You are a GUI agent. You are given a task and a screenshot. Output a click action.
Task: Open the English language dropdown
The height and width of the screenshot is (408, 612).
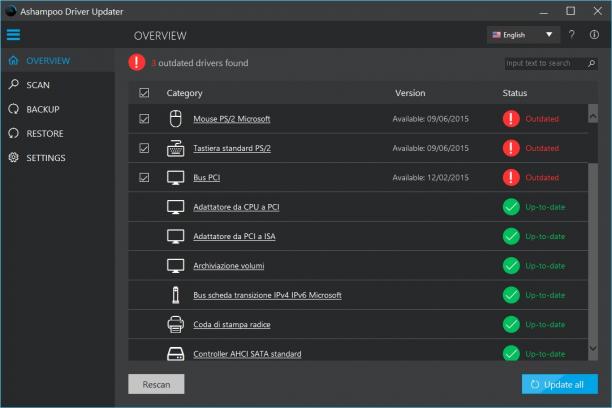[523, 35]
